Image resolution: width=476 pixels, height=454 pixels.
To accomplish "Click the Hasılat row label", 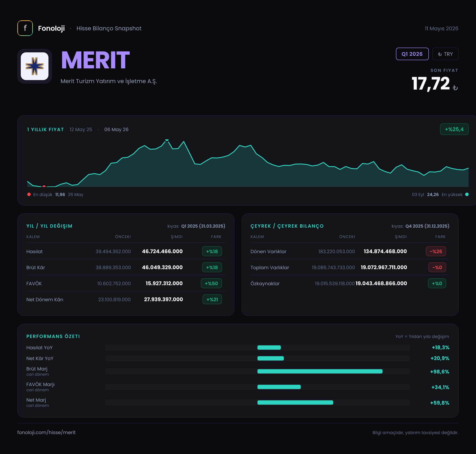I will [34, 251].
